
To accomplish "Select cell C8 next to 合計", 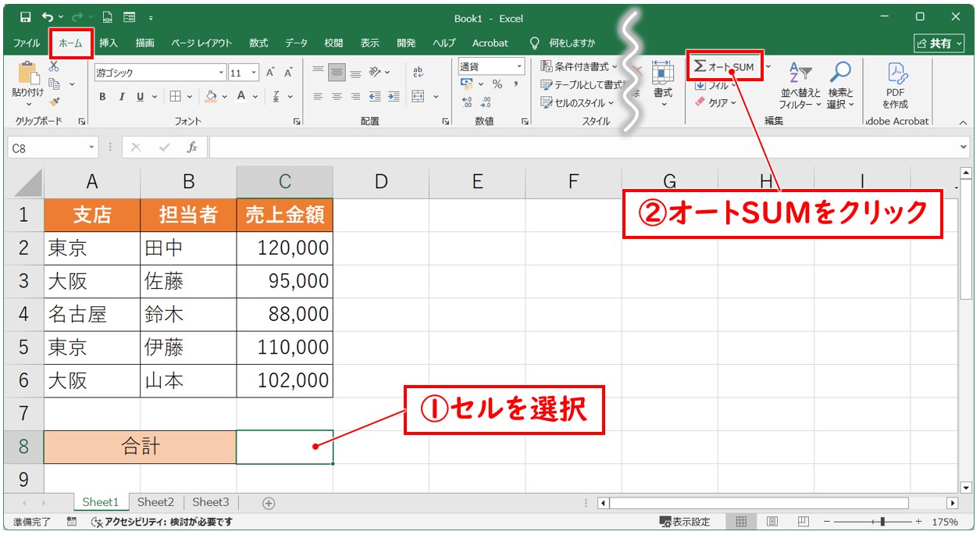I will 284,447.
